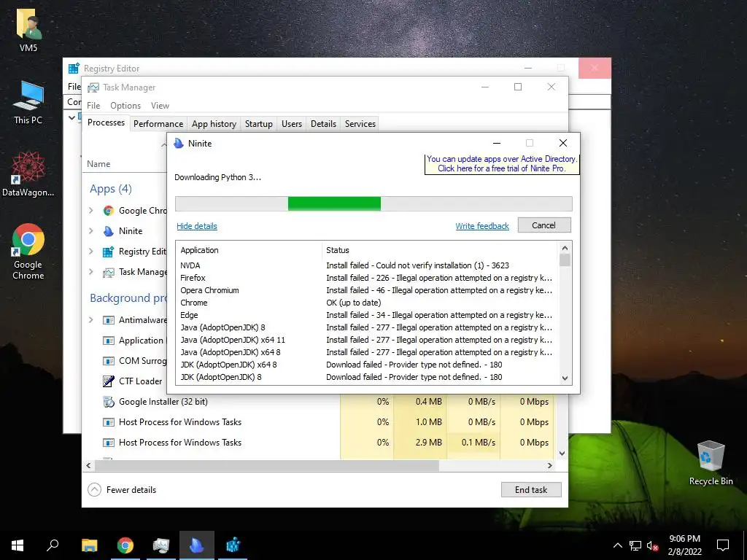Viewport: 747px width, 560px height.
Task: Switch to the Performance tab
Action: [x=158, y=124]
